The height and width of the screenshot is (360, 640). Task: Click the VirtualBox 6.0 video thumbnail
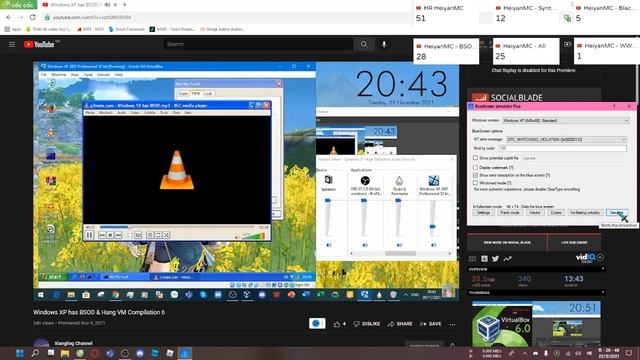pyautogui.click(x=536, y=324)
